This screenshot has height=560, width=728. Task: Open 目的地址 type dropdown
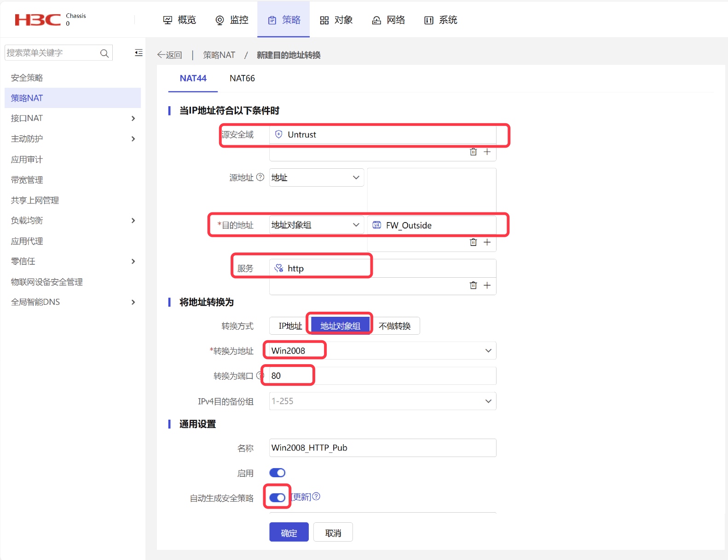[316, 225]
